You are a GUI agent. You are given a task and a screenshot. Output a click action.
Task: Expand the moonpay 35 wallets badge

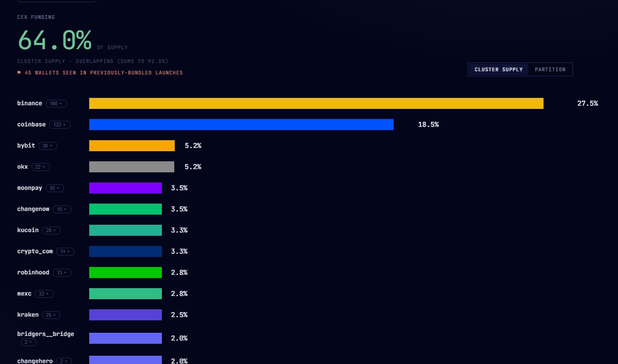55,188
